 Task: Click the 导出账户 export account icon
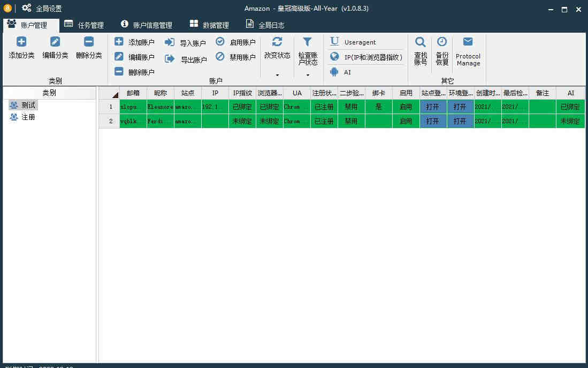[170, 58]
